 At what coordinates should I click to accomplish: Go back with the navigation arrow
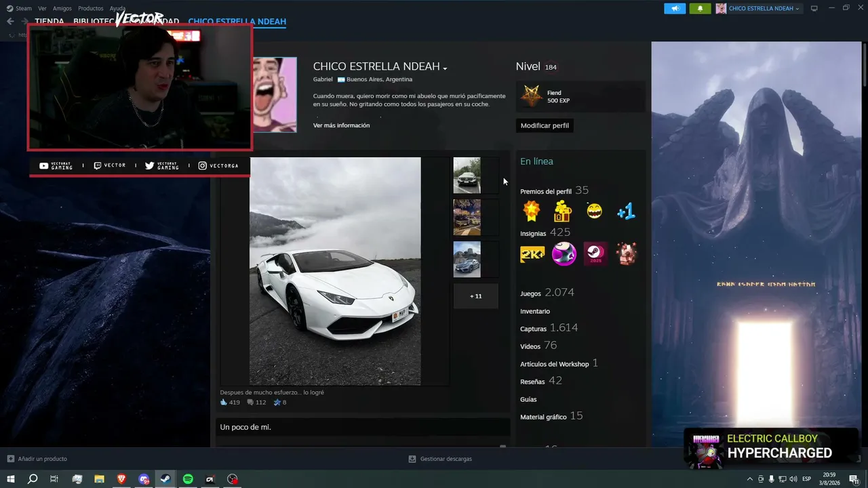tap(10, 22)
